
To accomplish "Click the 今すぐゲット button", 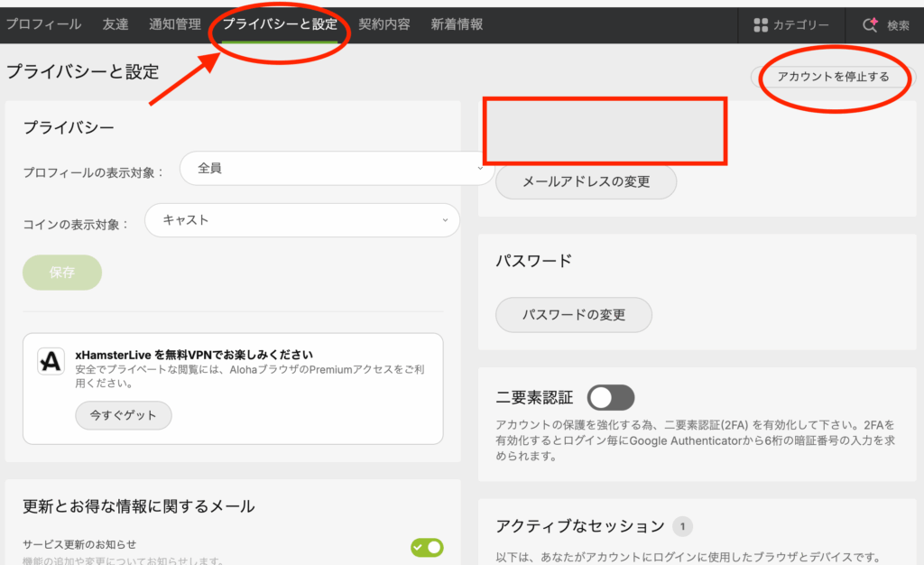I will tap(123, 415).
